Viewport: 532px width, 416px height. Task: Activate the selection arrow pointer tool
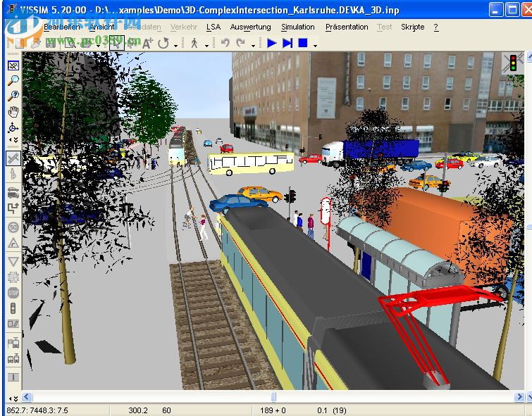coord(117,43)
